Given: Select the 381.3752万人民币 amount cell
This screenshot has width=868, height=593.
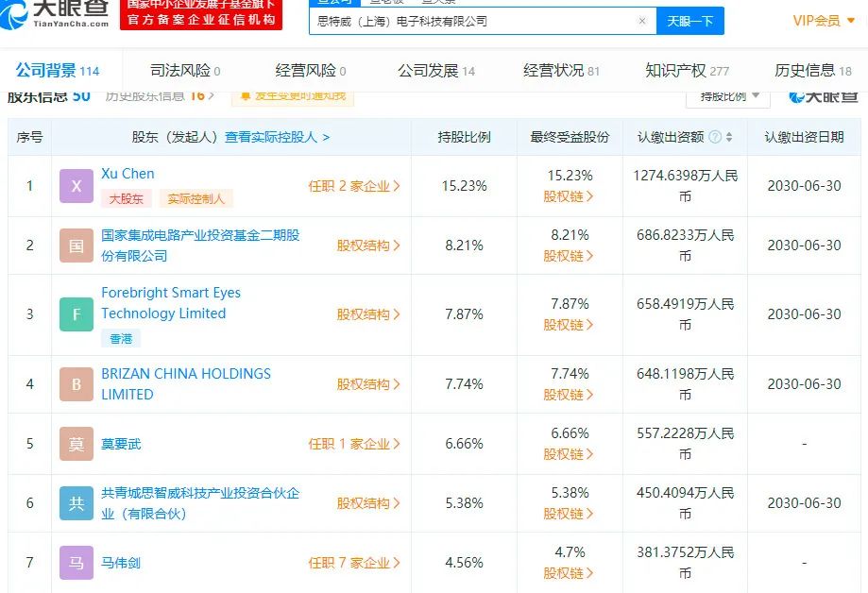Looking at the screenshot, I should tap(686, 563).
